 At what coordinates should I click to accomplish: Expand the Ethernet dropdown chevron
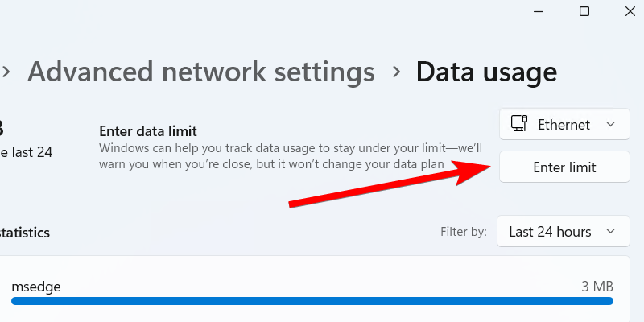pos(611,124)
